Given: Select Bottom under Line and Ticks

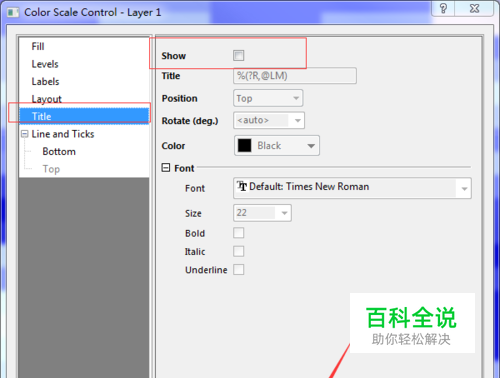Looking at the screenshot, I should 59,152.
